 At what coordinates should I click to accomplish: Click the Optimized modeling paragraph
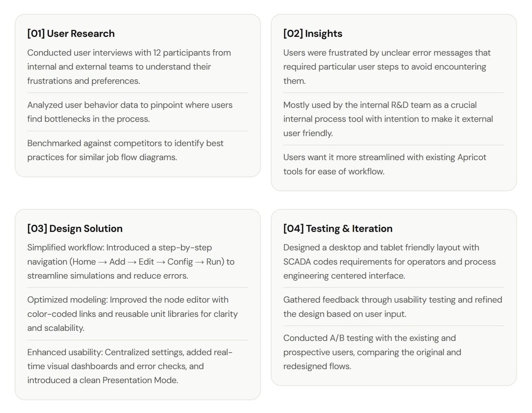[132, 314]
